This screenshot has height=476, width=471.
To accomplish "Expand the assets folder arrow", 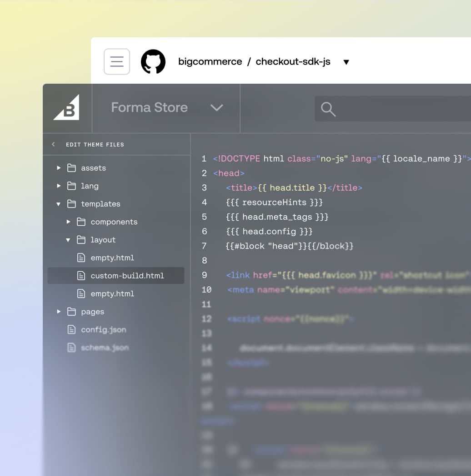I will coord(59,168).
